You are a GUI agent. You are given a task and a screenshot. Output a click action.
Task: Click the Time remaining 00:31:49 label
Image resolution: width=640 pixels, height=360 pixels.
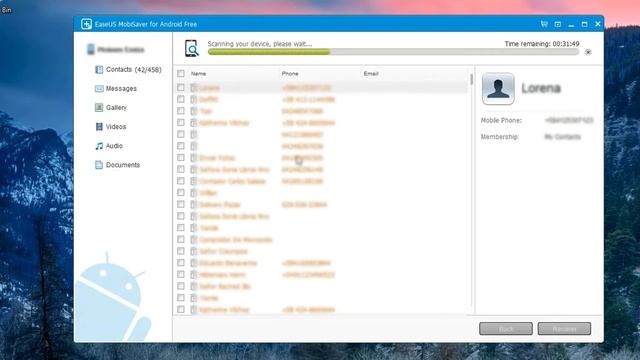[x=542, y=44]
